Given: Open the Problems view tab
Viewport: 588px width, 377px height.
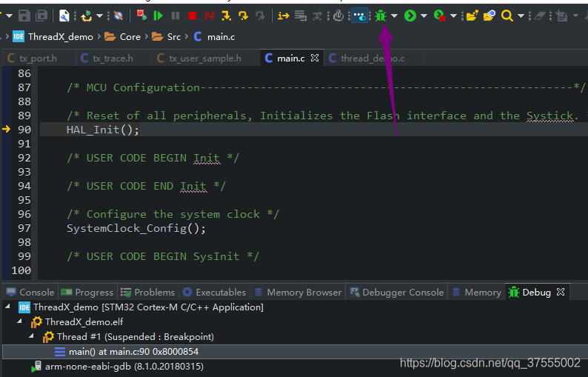Looking at the screenshot, I should coord(148,293).
